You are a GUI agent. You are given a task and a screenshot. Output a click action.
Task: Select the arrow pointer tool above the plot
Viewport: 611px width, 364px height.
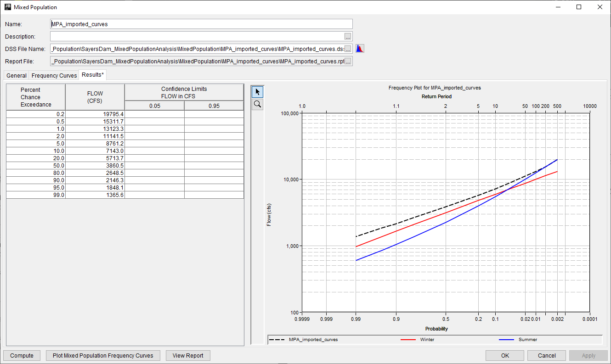pos(257,91)
